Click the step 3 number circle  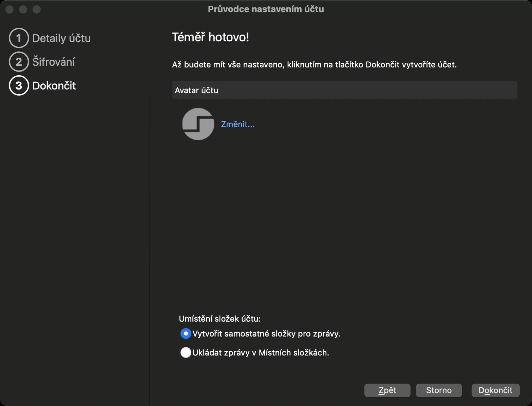pyautogui.click(x=19, y=85)
